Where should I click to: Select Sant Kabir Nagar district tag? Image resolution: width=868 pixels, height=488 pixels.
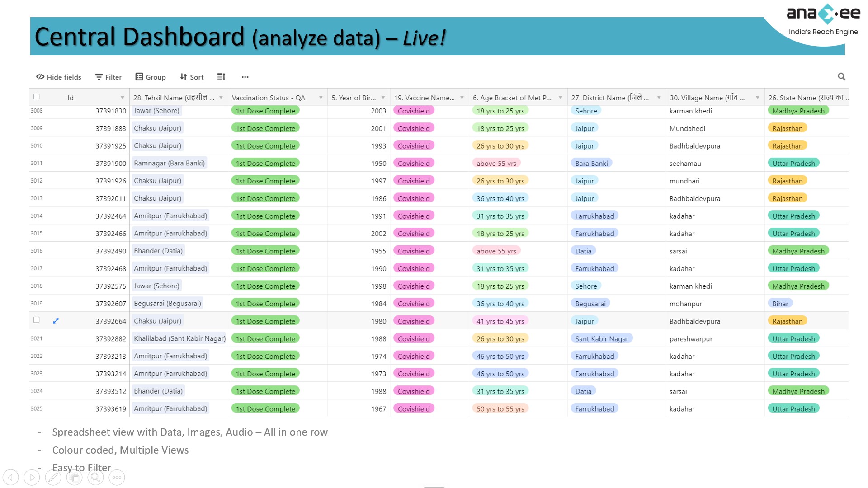[x=602, y=338]
